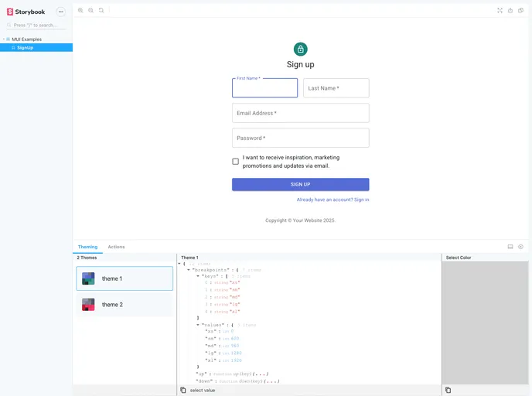Collapse the MUI Examples tree group
Image resolution: width=532 pixels, height=396 pixels.
tap(4, 39)
